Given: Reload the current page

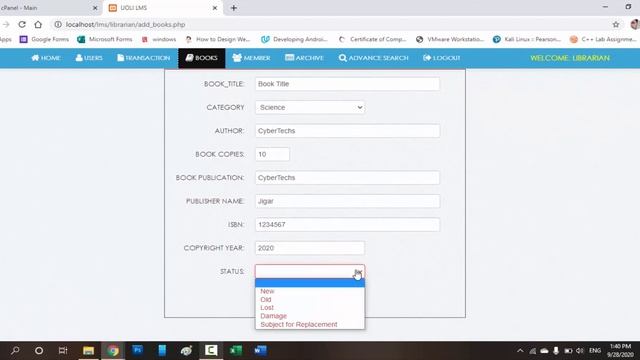Looking at the screenshot, I should (x=22, y=24).
